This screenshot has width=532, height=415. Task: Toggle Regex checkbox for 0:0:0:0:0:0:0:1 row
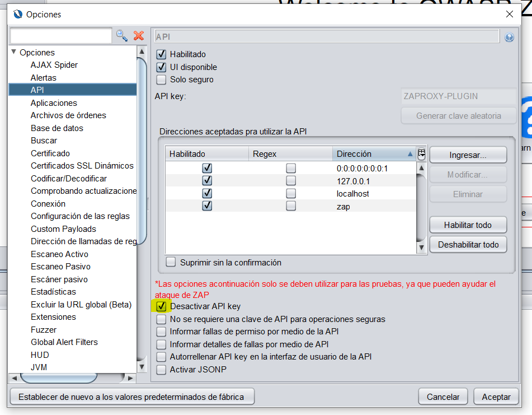pos(291,168)
